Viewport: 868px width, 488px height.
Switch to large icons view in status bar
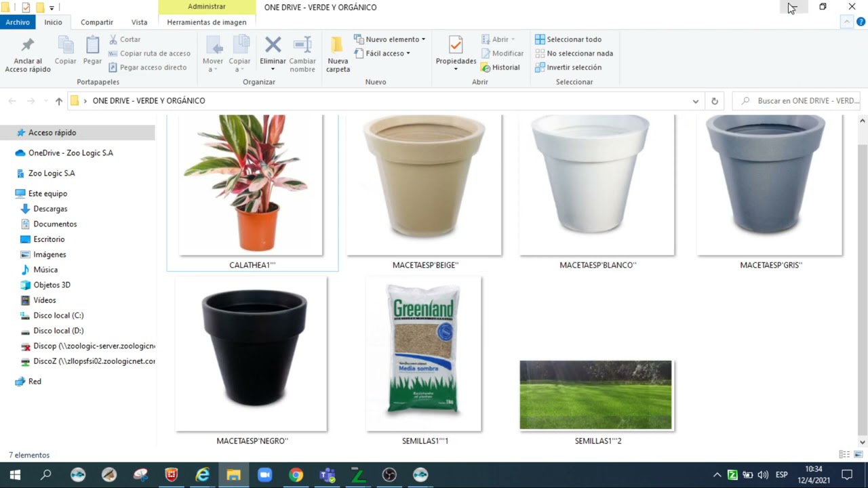[x=858, y=455]
